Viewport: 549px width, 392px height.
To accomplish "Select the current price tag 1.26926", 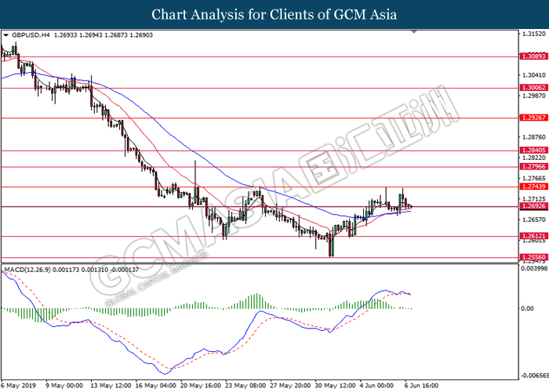I will click(x=533, y=206).
